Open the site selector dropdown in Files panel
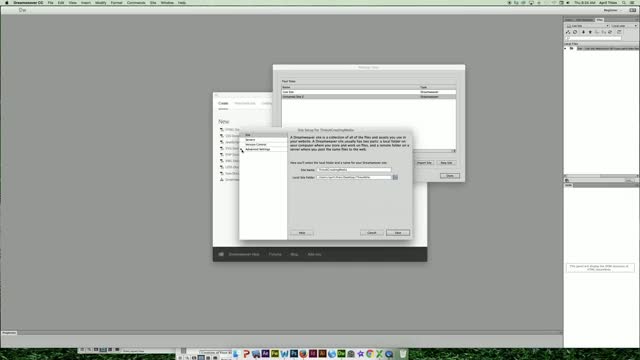The height and width of the screenshot is (360, 640). tap(587, 26)
